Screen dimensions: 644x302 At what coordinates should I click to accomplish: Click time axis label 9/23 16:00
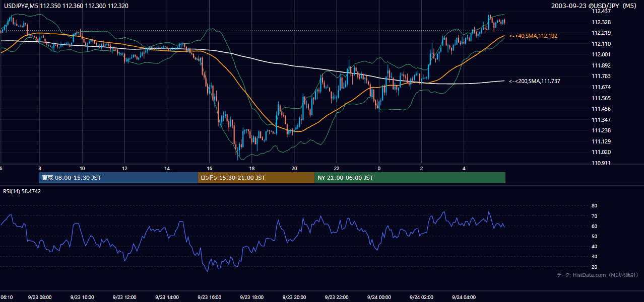(x=209, y=297)
